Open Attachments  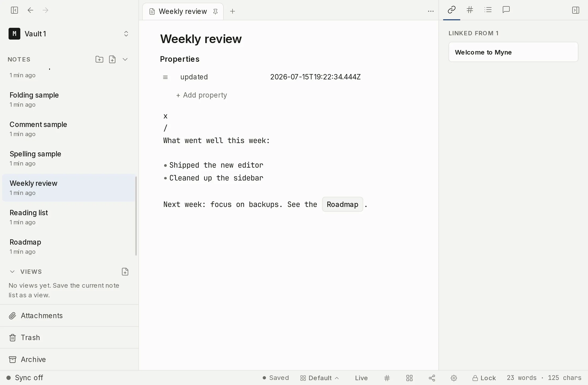(69, 316)
